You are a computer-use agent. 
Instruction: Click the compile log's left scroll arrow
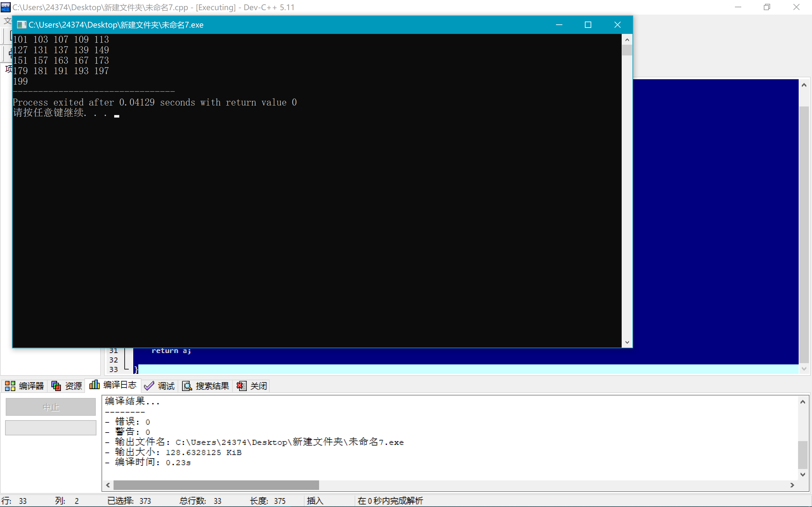[108, 485]
